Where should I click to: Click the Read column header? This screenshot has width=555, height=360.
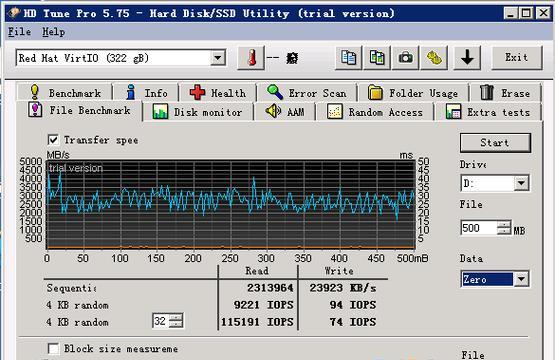tap(257, 271)
